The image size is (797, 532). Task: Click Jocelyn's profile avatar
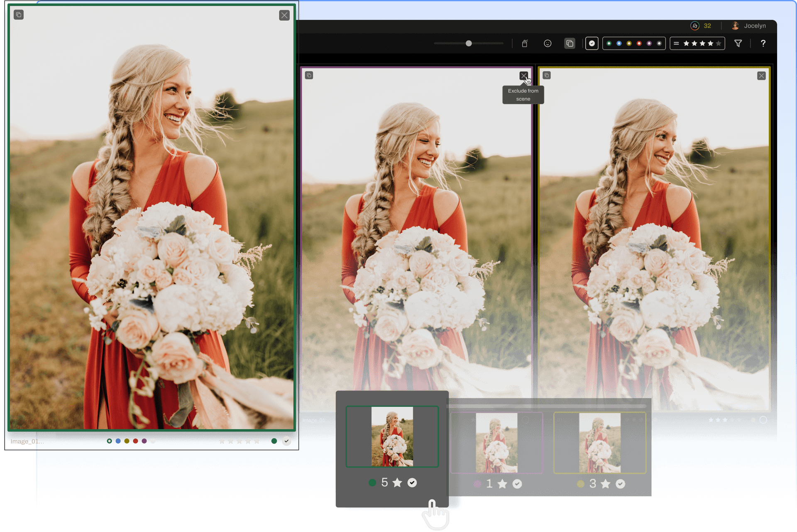(735, 26)
